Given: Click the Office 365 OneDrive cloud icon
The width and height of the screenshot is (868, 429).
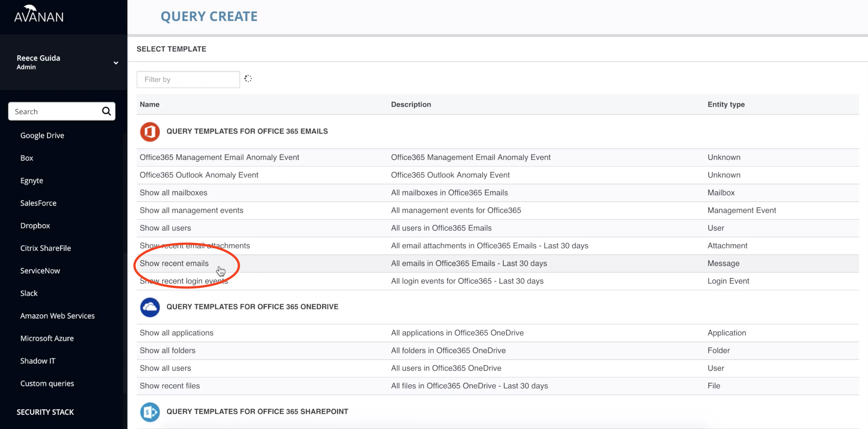Looking at the screenshot, I should (150, 307).
